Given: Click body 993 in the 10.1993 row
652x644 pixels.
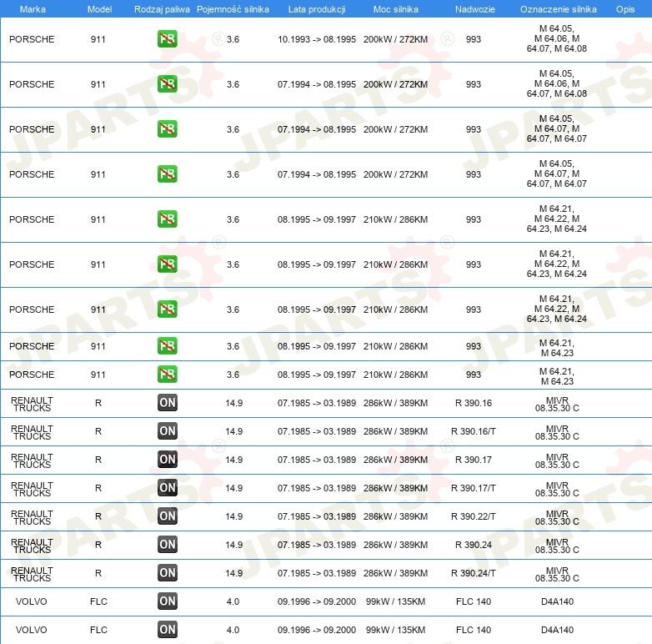Looking at the screenshot, I should pos(474,39).
